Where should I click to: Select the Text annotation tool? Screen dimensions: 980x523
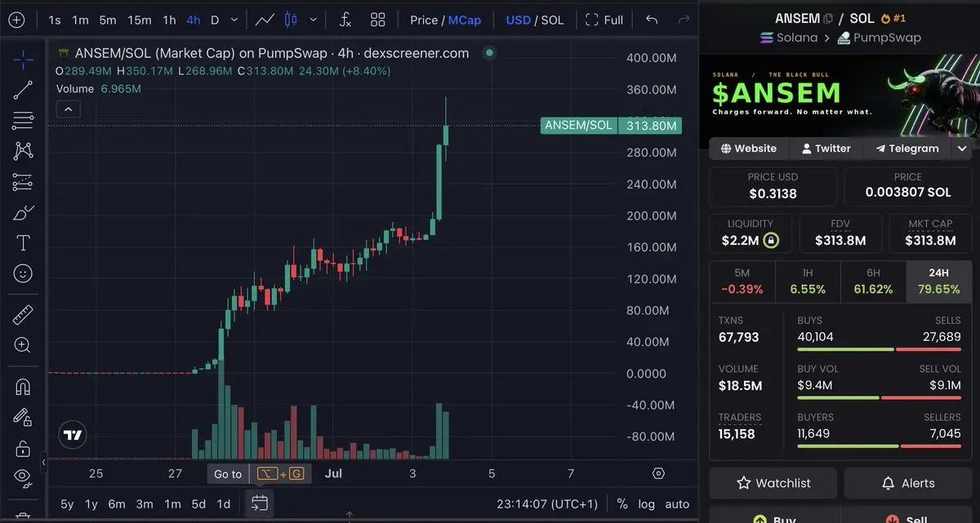[23, 242]
